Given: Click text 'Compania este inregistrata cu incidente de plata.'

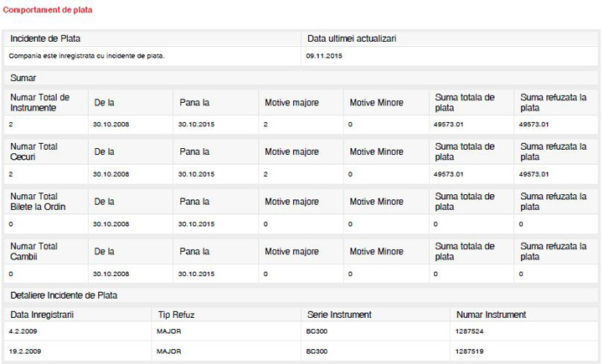Looking at the screenshot, I should tap(86, 56).
